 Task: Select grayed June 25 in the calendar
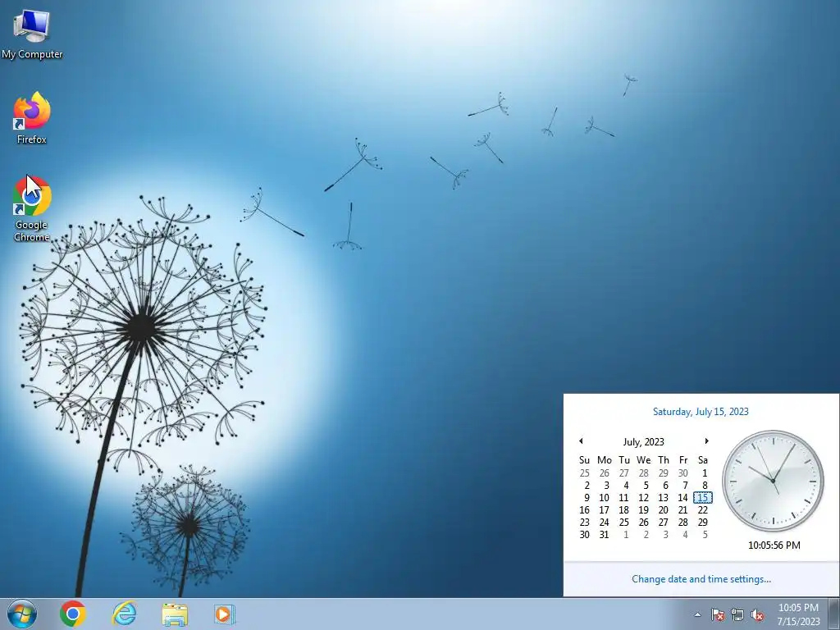tap(584, 473)
